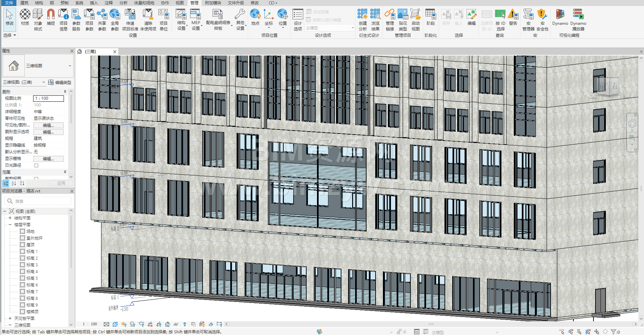Viewport: 644px width, 335px height.
Task: Click the Edit button for Visibility/Graphics
Action: tap(48, 125)
